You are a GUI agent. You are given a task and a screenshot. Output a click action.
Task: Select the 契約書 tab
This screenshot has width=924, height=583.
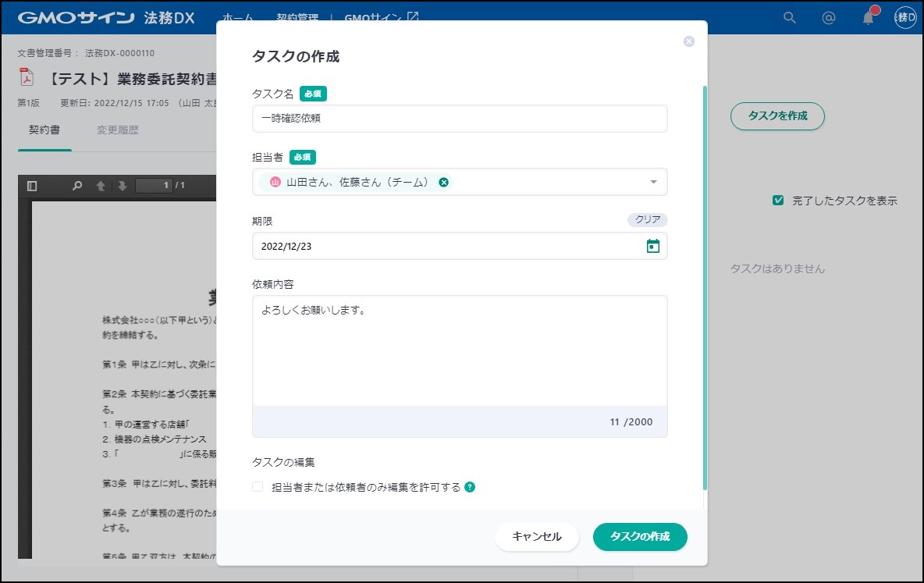point(44,130)
